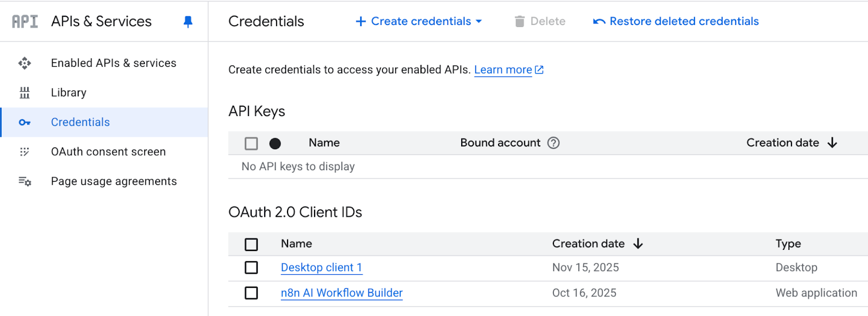
Task: Click the OAuth Creation date header text
Action: point(589,244)
